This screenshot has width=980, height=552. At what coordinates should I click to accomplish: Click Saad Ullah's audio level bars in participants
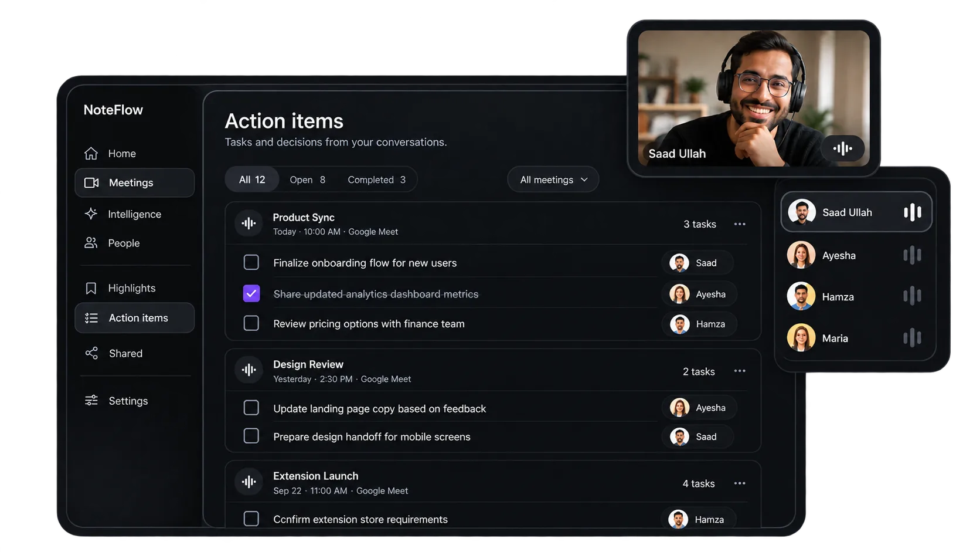[913, 212]
